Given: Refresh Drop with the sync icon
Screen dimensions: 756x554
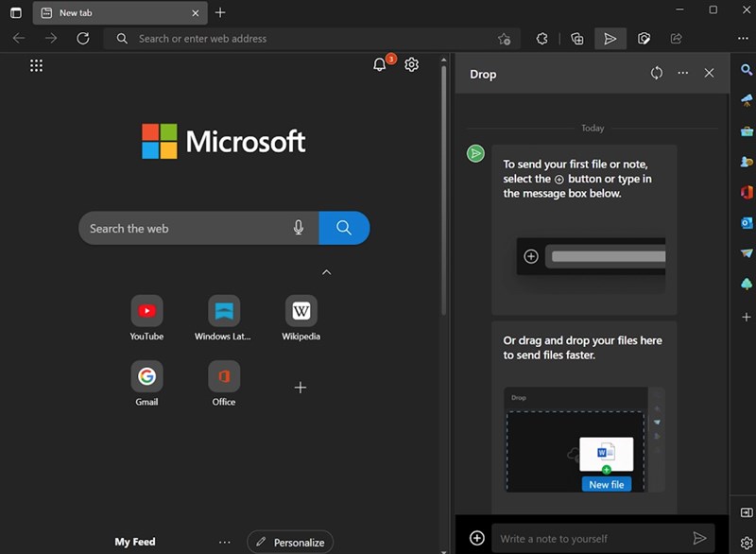Looking at the screenshot, I should (x=657, y=73).
